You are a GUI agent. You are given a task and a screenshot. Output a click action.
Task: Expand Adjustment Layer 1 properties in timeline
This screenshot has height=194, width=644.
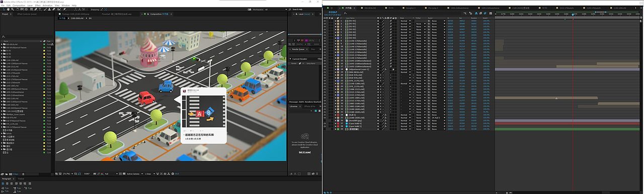tap(336, 69)
